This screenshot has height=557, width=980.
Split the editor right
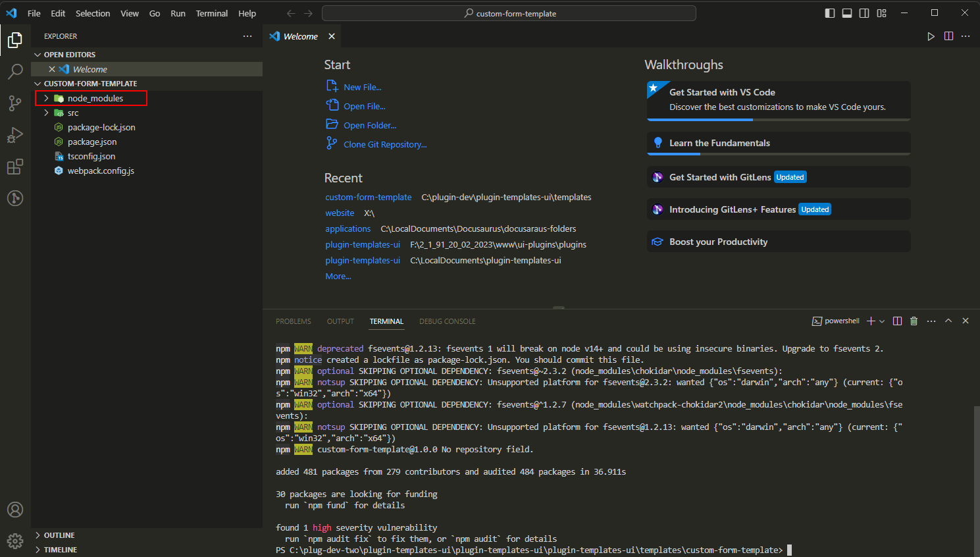click(x=948, y=36)
